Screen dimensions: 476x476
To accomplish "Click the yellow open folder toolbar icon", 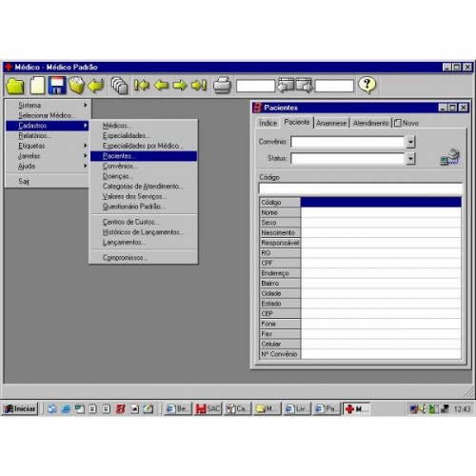I will (x=15, y=86).
